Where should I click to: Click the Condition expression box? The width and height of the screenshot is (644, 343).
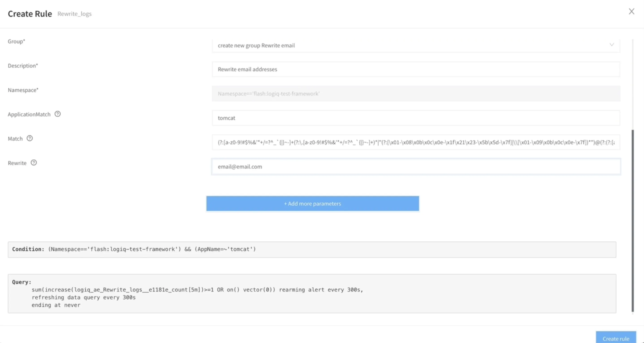pos(312,249)
